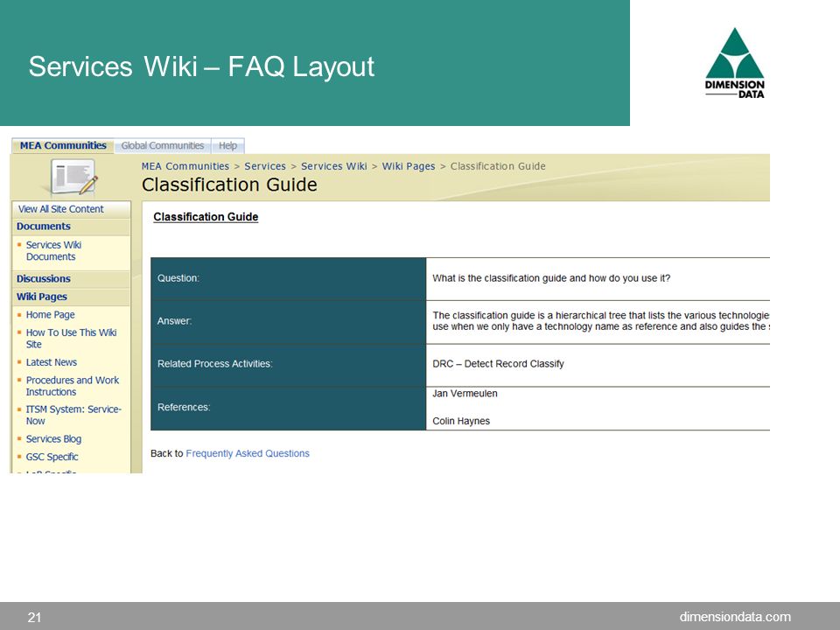Click View All Site Content
This screenshot has height=630, width=840.
pyautogui.click(x=60, y=209)
